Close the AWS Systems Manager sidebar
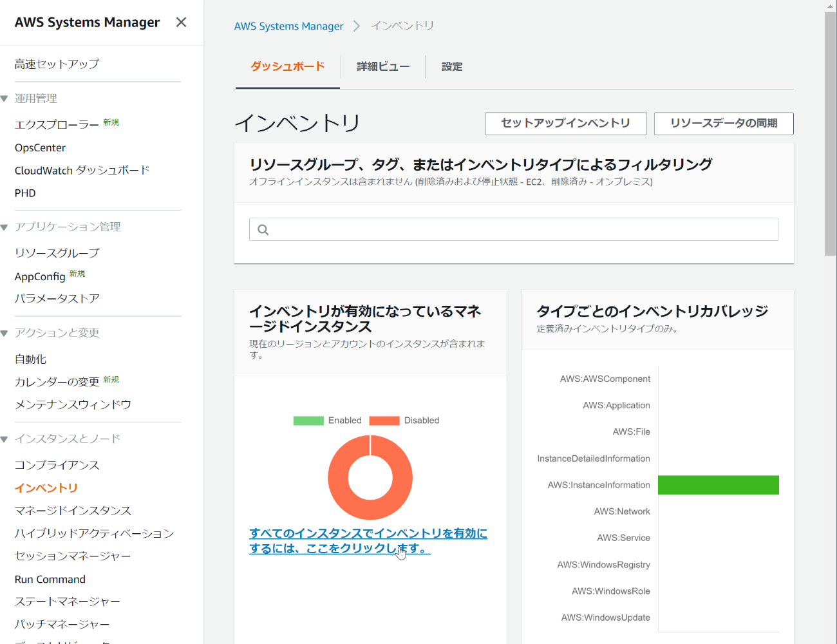Viewport: 837px width, 644px height. (181, 22)
